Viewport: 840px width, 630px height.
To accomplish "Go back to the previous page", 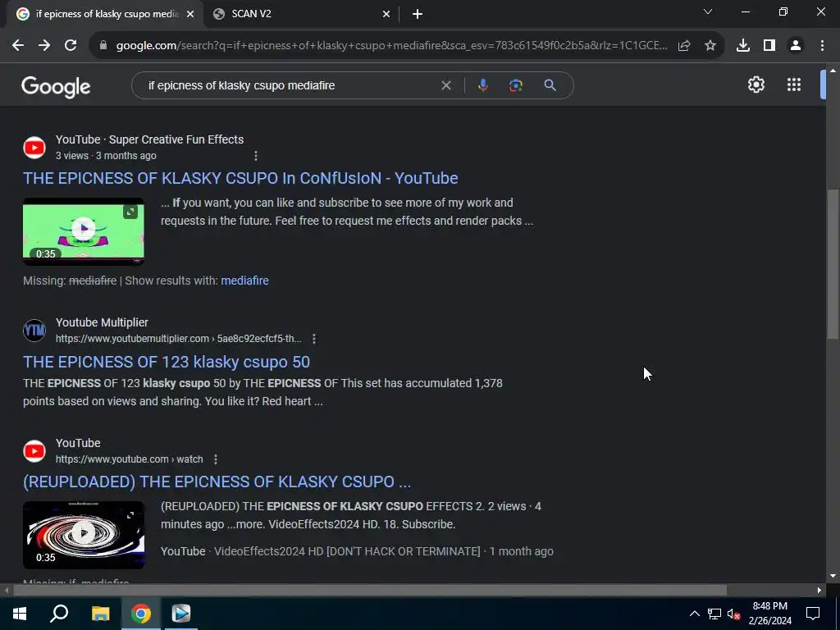I will pyautogui.click(x=18, y=46).
